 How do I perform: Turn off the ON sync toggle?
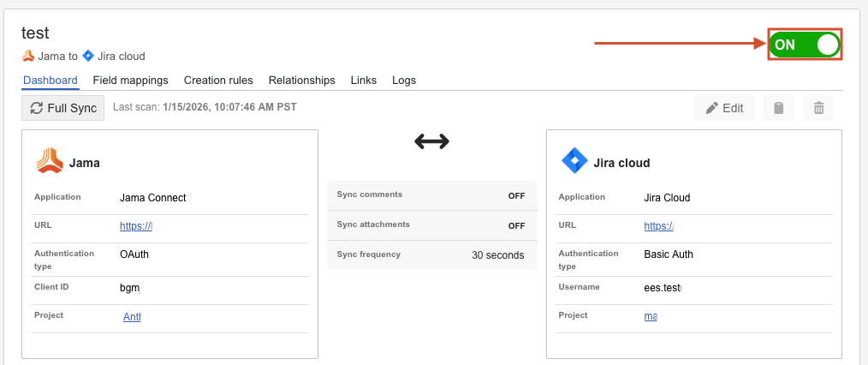805,45
